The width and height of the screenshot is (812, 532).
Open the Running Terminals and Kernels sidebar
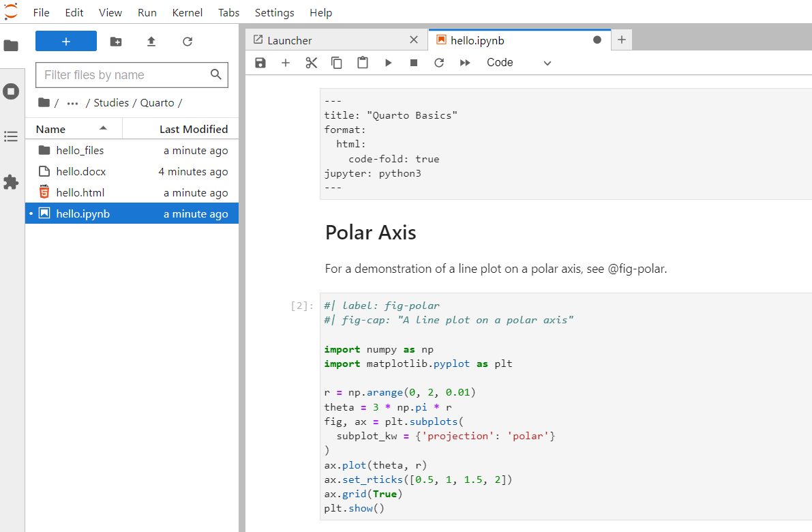pos(11,91)
